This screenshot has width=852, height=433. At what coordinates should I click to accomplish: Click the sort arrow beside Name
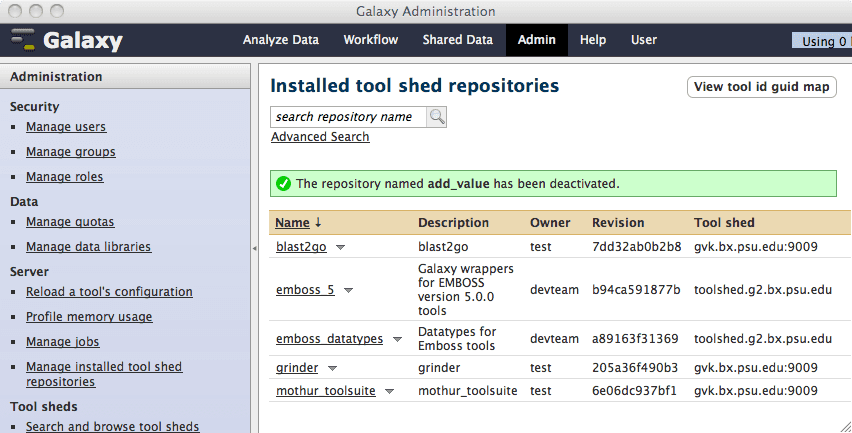point(318,223)
